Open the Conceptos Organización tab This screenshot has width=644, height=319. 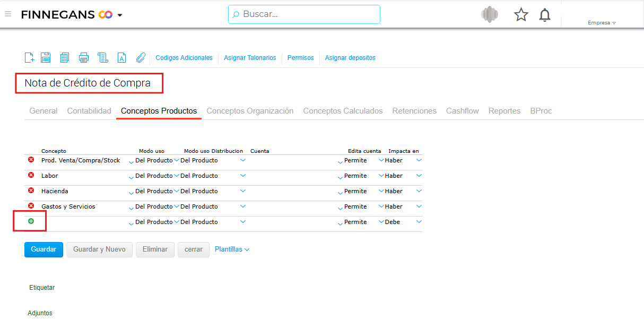(250, 111)
